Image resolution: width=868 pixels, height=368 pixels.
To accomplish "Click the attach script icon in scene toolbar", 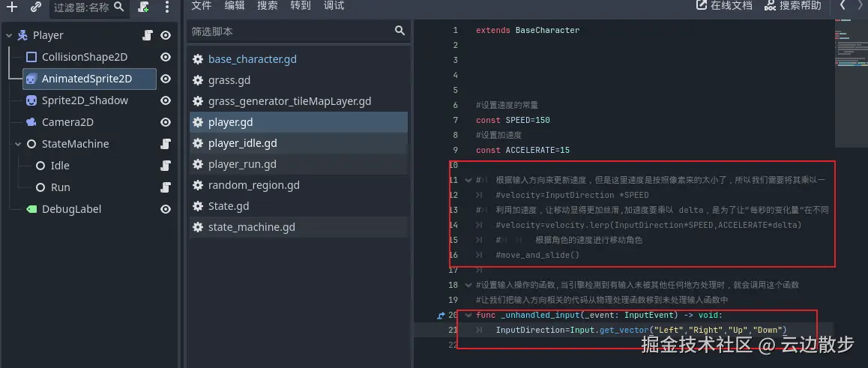I will pos(144,7).
